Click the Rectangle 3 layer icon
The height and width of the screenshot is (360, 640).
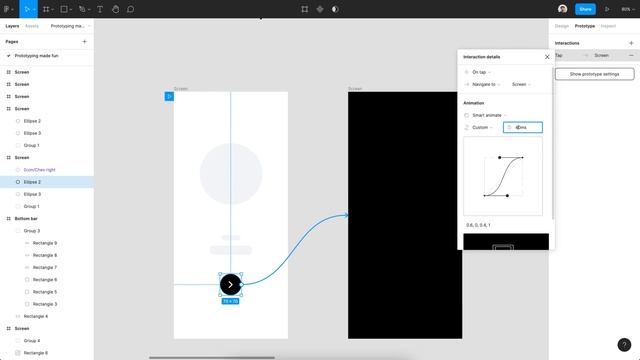[27, 304]
